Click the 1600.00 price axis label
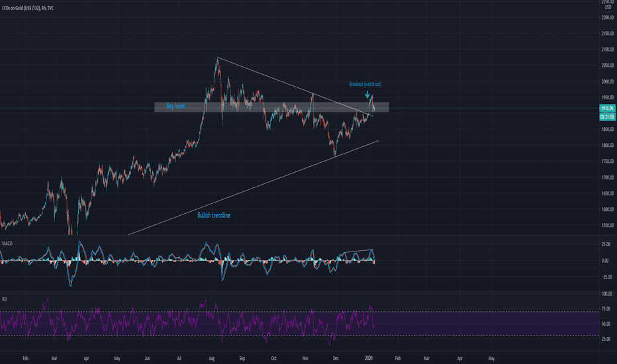The height and width of the screenshot is (364, 617). click(608, 210)
